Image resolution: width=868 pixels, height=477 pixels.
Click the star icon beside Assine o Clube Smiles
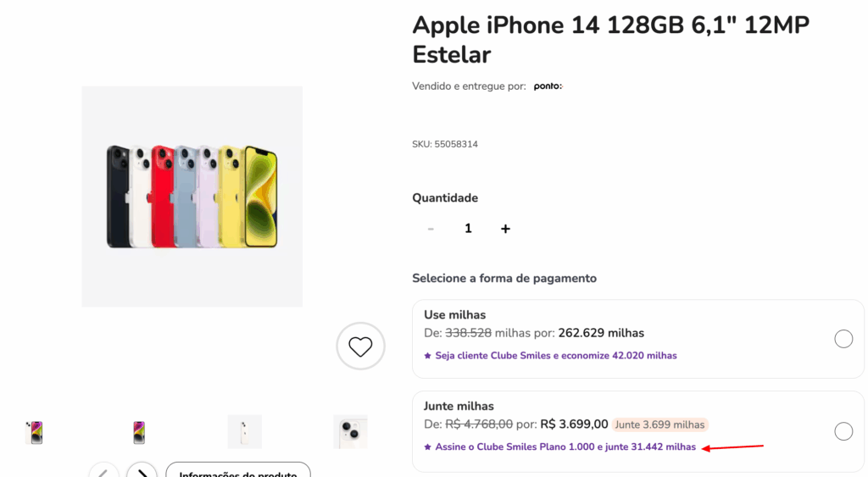click(428, 447)
